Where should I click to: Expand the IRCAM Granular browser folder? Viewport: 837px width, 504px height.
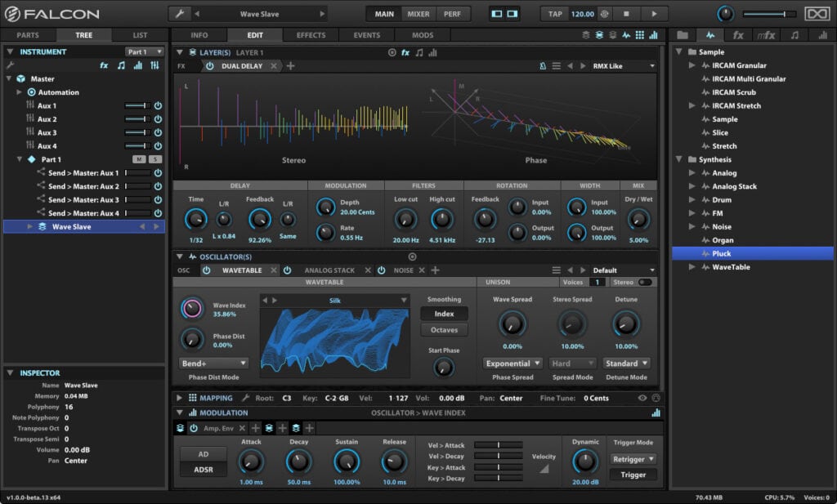click(692, 65)
